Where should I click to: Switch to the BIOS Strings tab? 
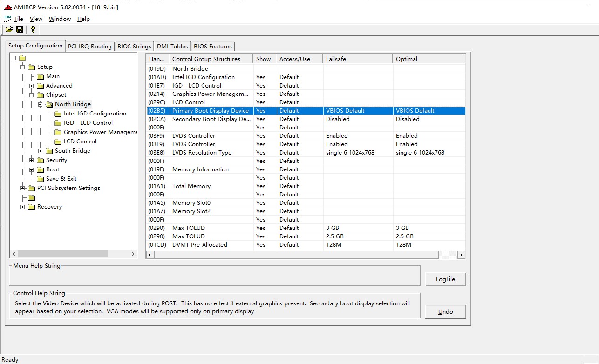tap(134, 46)
